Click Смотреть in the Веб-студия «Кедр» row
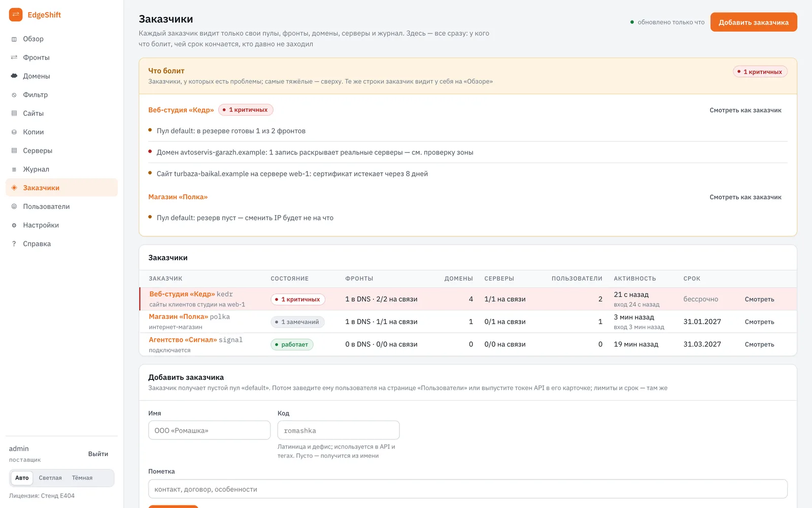 (x=759, y=299)
